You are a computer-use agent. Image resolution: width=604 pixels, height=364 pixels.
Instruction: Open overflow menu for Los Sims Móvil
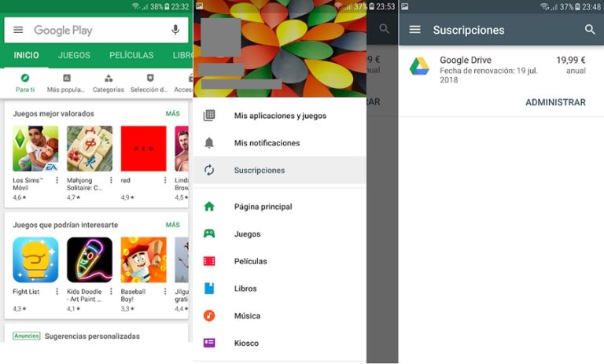[57, 180]
